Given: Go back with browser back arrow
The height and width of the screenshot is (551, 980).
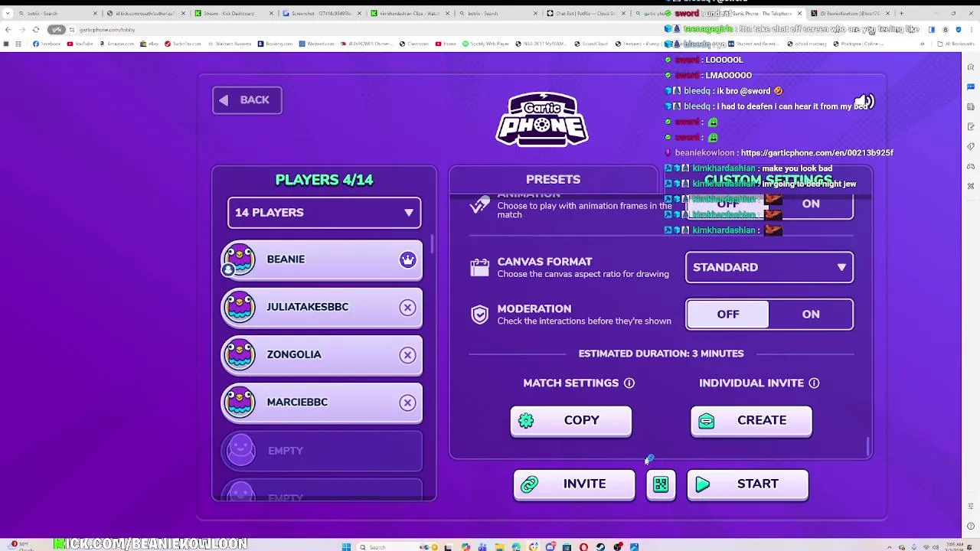Looking at the screenshot, I should 8,29.
